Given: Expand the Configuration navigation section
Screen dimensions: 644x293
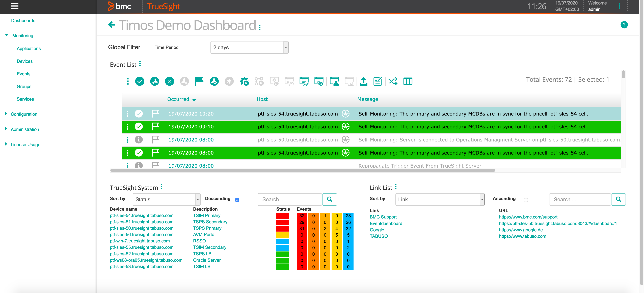Looking at the screenshot, I should point(6,114).
